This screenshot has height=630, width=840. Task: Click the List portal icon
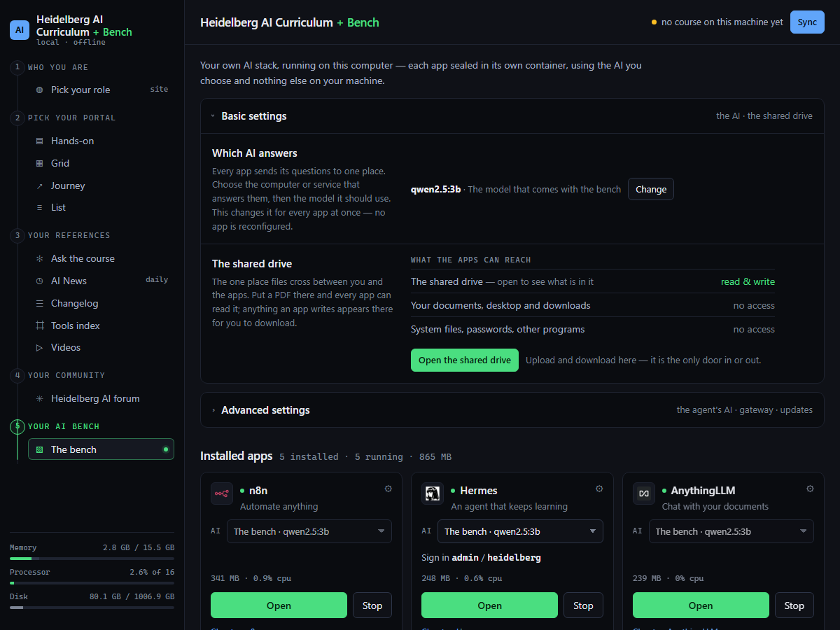click(39, 207)
